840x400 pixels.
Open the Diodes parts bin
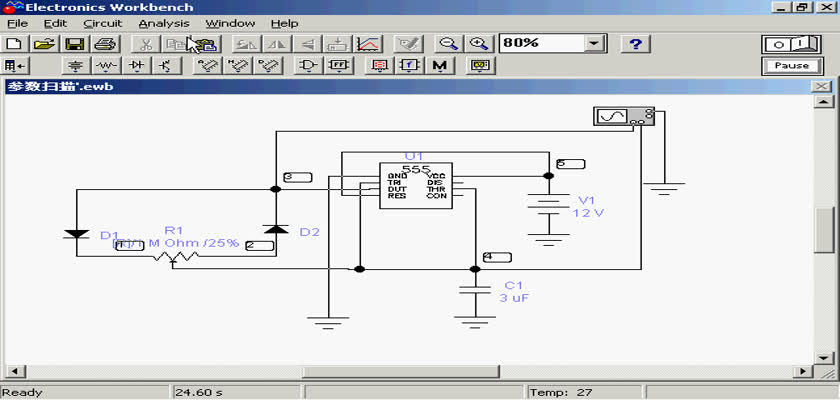pyautogui.click(x=137, y=66)
